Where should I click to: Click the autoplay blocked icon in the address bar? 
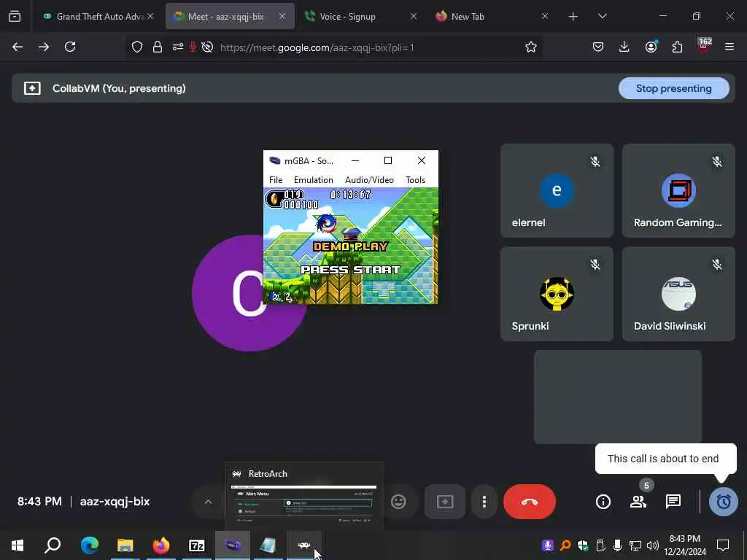click(x=207, y=47)
